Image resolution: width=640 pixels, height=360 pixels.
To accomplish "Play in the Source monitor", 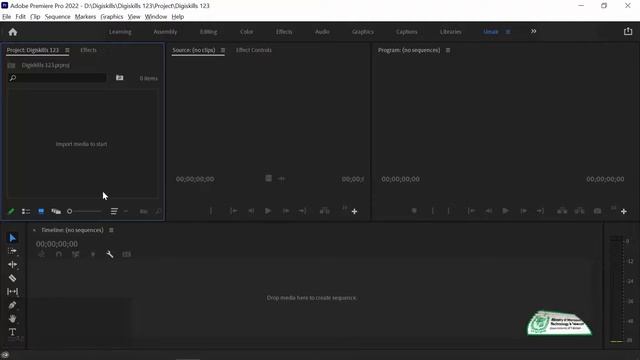I will pos(268,211).
